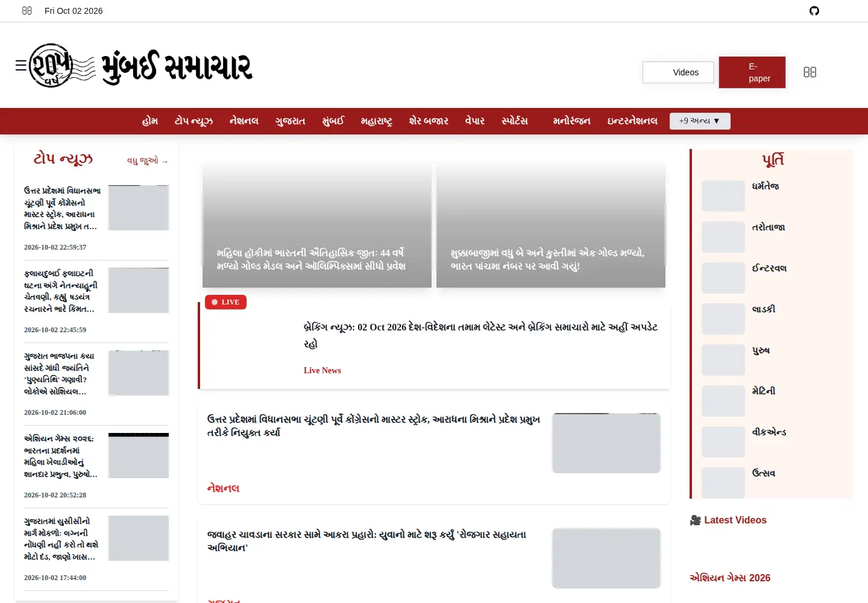Click the video camera icon near Latest Videos
Screen dimensions: 868x603
tap(696, 520)
